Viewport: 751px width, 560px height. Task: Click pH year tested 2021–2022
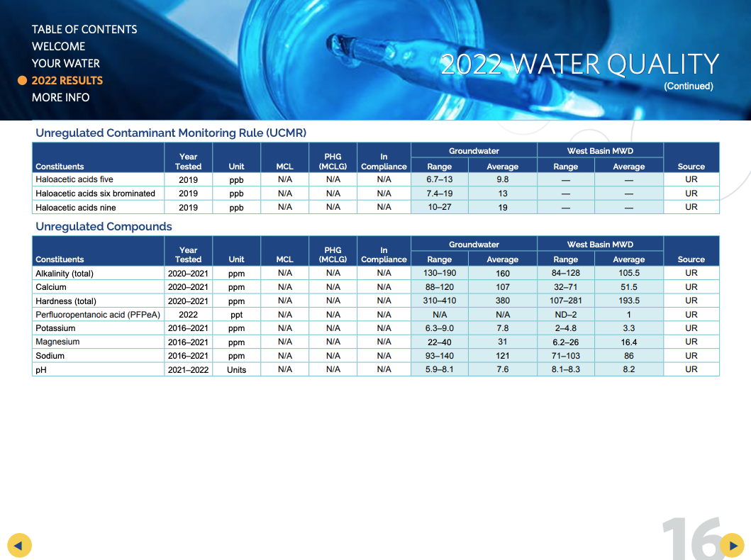pyautogui.click(x=188, y=369)
